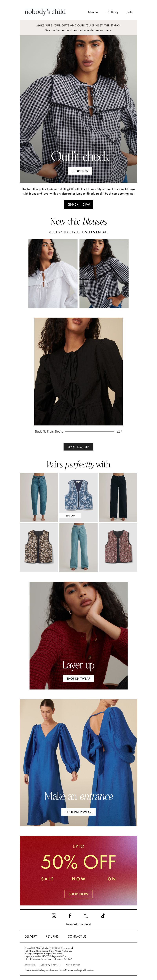Click the Shop Partywear button
Screen dimensions: 157x980
pos(78,812)
